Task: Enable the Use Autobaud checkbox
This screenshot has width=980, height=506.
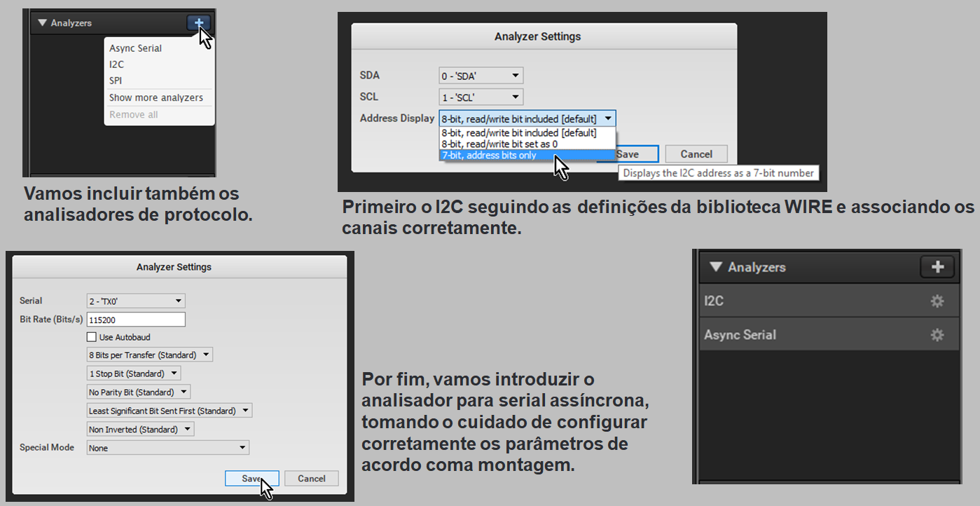Action: click(92, 337)
